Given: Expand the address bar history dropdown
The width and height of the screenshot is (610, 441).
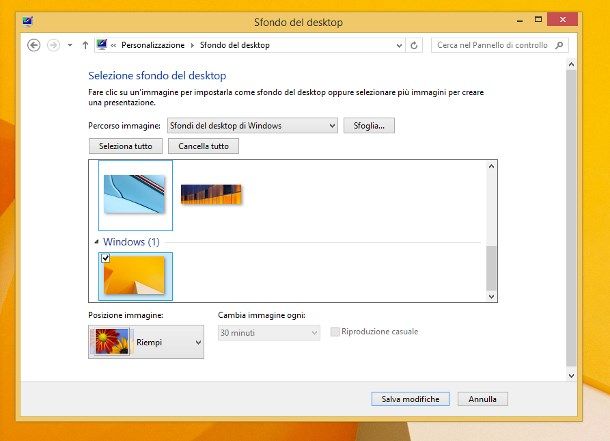Looking at the screenshot, I should 399,46.
